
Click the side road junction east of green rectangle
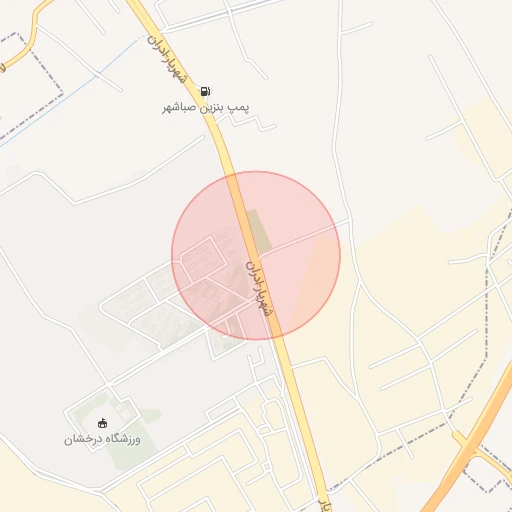(272, 249)
